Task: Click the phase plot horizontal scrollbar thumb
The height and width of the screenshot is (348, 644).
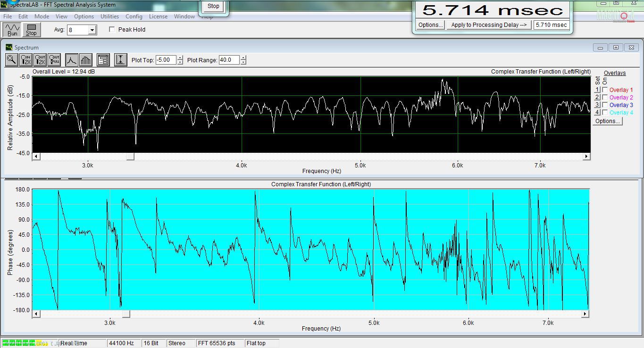Action: coord(126,314)
